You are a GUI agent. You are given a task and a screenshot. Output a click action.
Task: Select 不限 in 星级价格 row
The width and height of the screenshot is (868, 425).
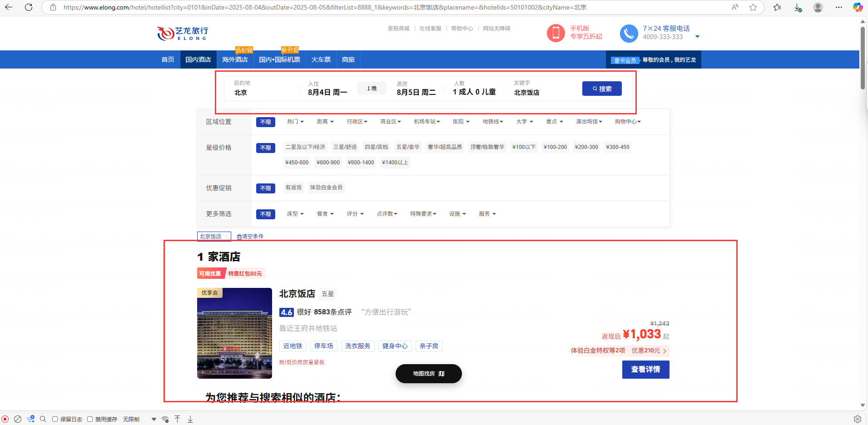266,148
